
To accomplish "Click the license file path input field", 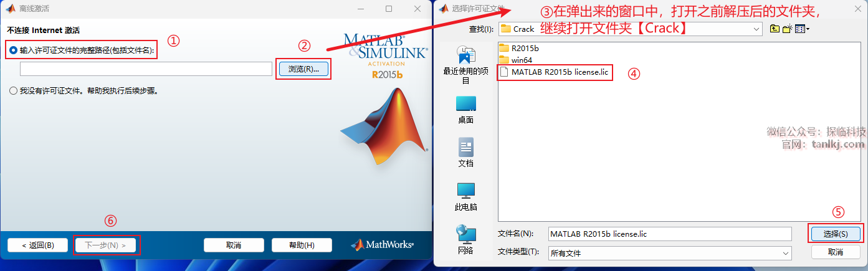I will tap(146, 69).
